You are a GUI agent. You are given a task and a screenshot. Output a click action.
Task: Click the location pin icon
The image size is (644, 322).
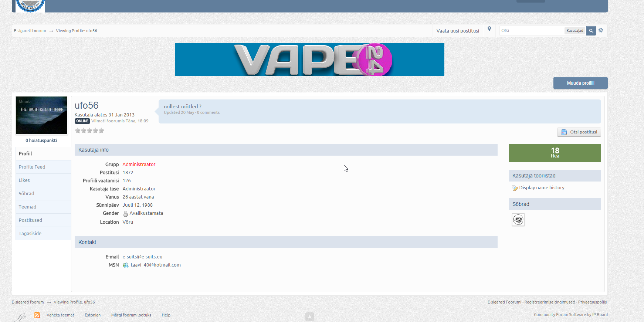click(x=489, y=29)
